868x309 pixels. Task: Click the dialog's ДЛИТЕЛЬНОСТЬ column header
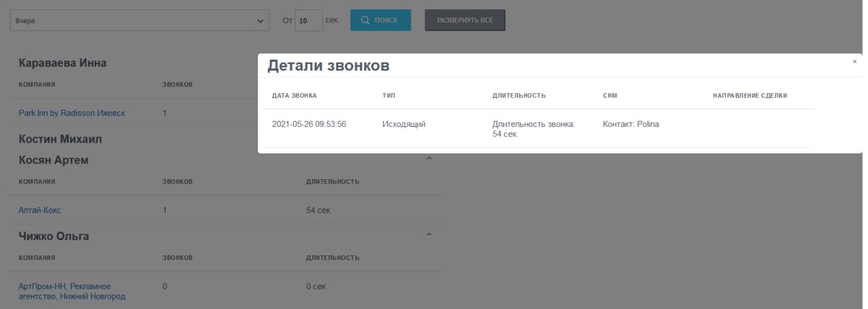coord(519,96)
